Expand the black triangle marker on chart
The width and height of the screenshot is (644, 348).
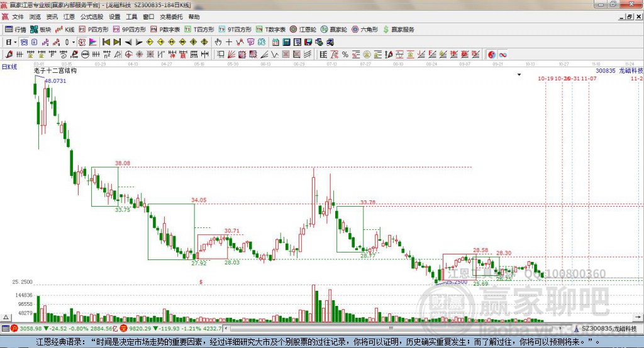519,74
